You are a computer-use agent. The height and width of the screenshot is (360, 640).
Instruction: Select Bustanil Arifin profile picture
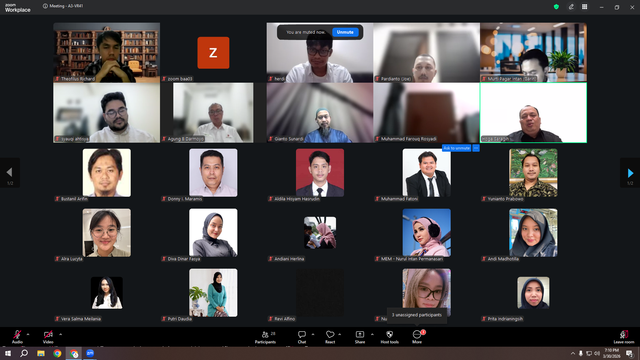[107, 173]
